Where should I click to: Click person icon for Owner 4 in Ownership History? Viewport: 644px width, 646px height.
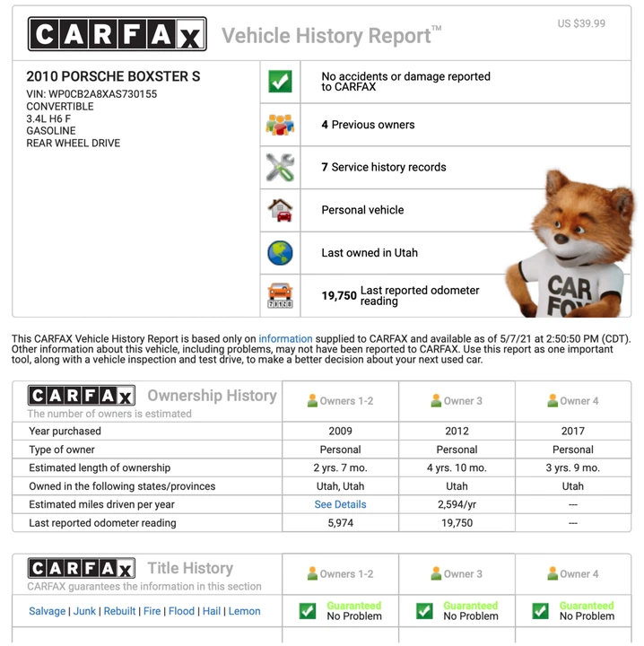[553, 400]
